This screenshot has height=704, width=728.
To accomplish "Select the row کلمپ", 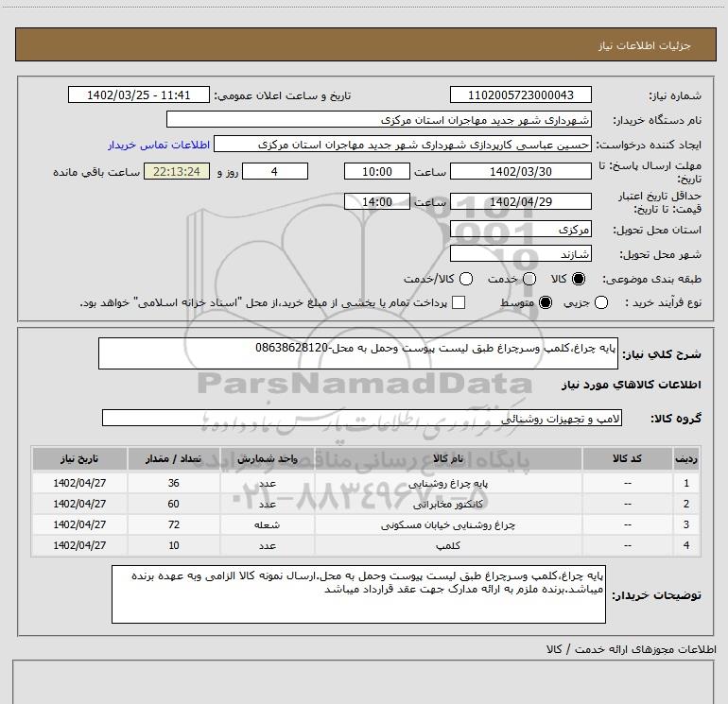I will (366, 545).
